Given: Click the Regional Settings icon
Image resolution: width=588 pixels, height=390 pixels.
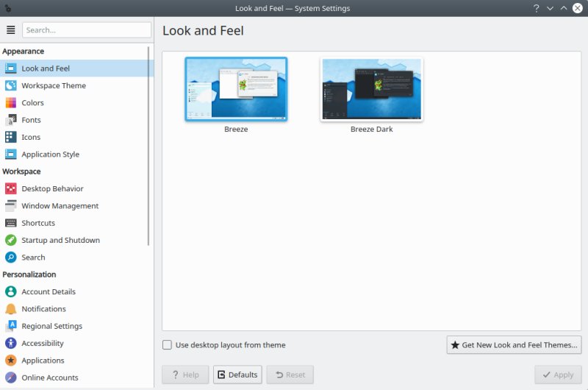Looking at the screenshot, I should pos(10,326).
